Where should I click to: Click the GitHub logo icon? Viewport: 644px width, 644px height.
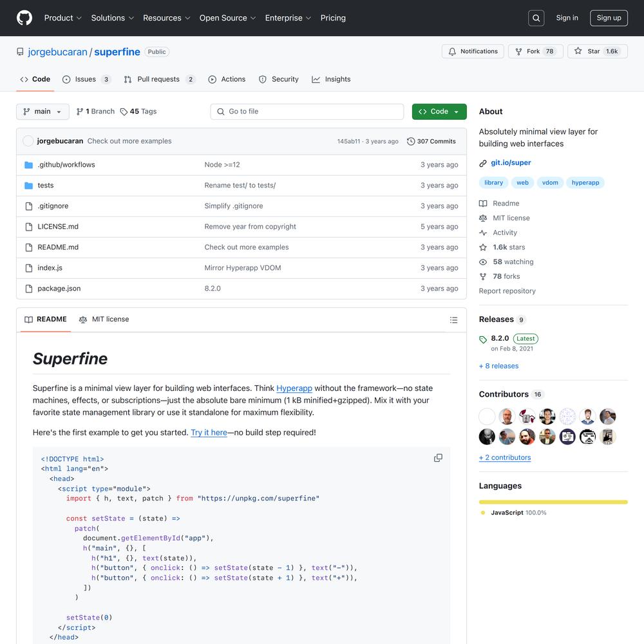click(x=24, y=18)
